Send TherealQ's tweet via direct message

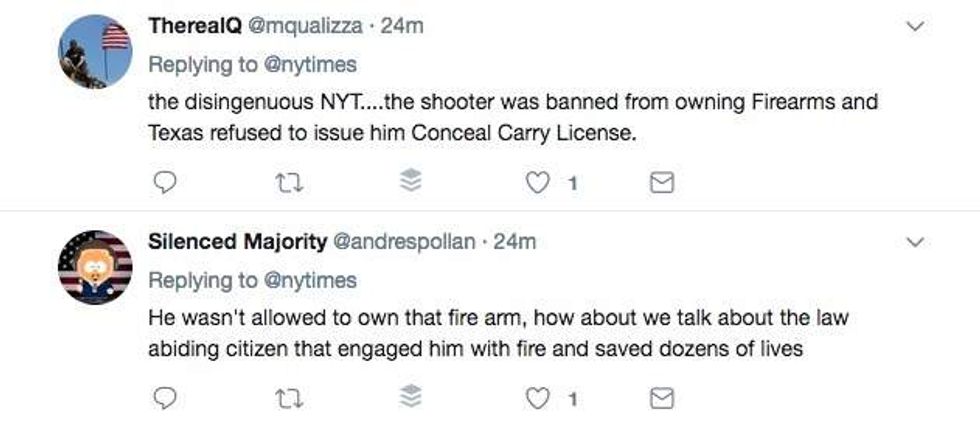tap(662, 182)
